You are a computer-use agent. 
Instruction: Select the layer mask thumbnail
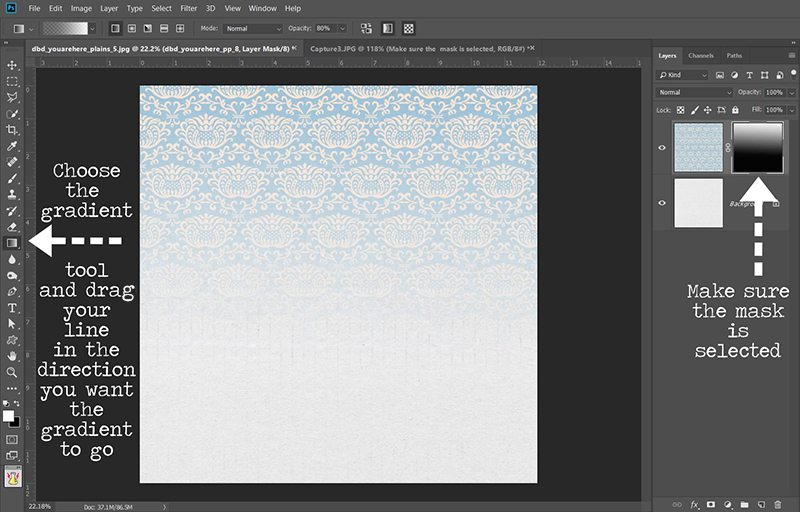pyautogui.click(x=757, y=147)
